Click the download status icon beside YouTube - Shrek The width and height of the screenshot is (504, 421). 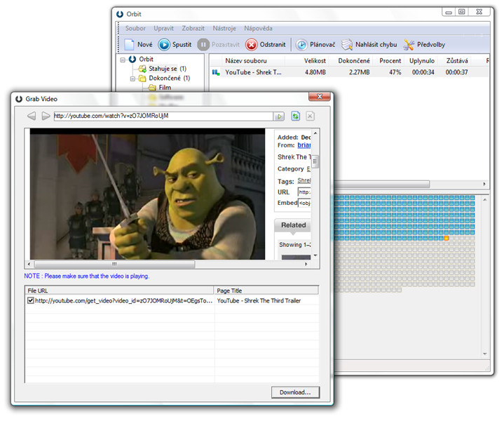[x=216, y=72]
